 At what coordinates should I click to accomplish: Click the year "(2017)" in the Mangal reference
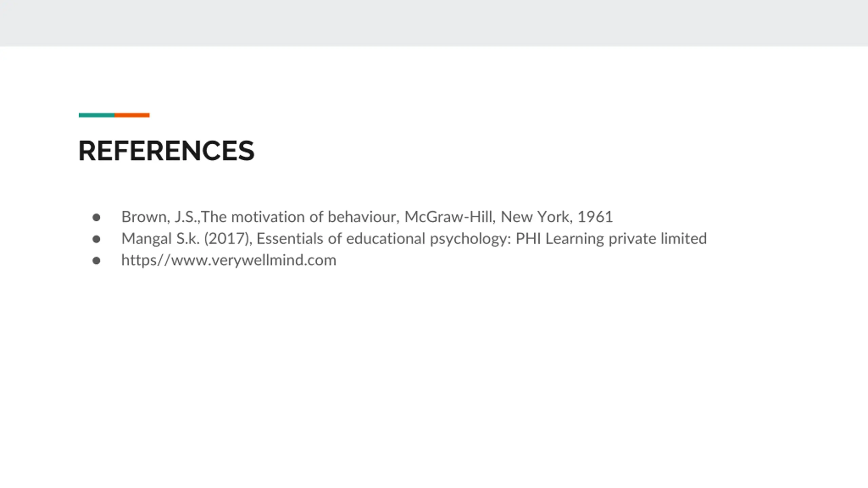(227, 239)
